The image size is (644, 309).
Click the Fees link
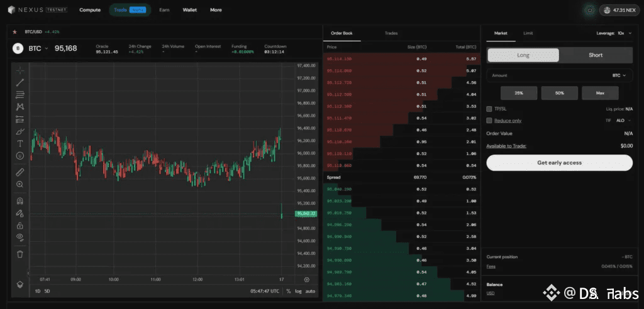point(491,266)
